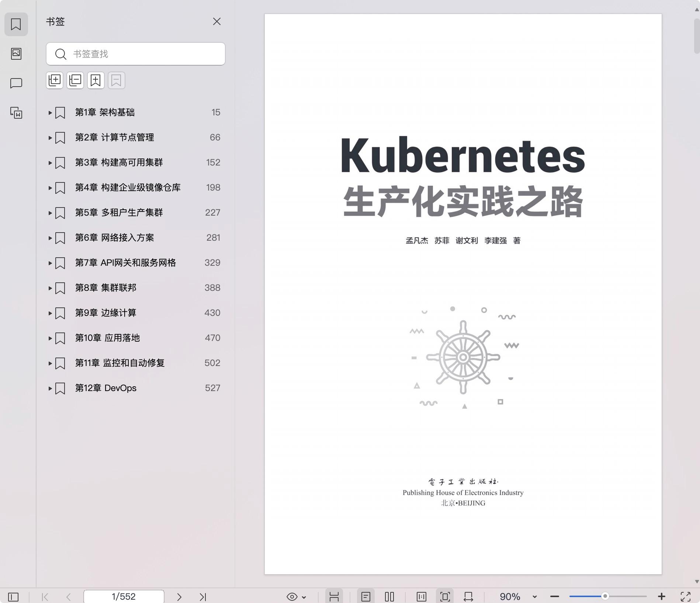The image size is (700, 603).
Task: Click page number 527 for 第12章
Action: pos(212,388)
